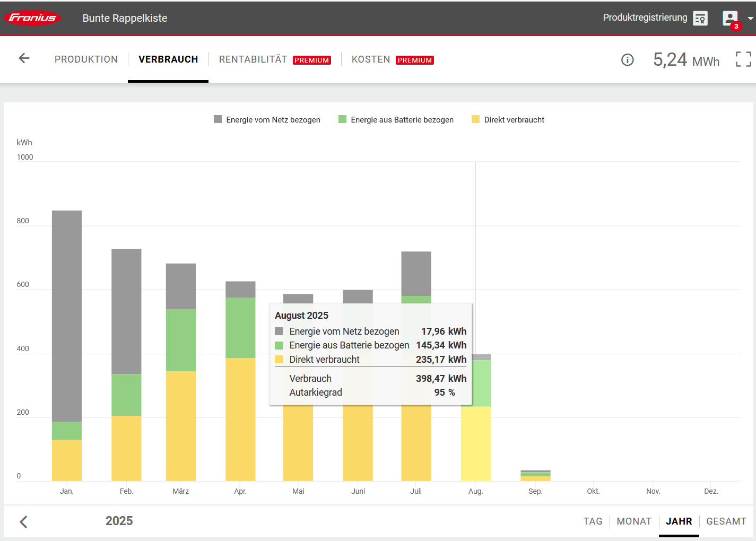This screenshot has width=756, height=541.
Task: Select the TAG time range
Action: coord(593,521)
